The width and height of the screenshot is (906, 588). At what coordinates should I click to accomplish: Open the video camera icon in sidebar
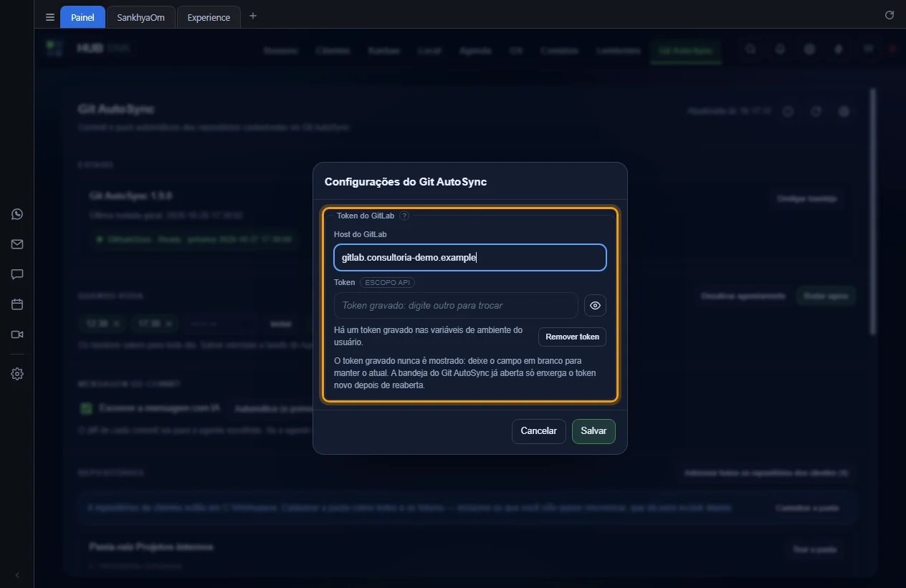point(17,334)
